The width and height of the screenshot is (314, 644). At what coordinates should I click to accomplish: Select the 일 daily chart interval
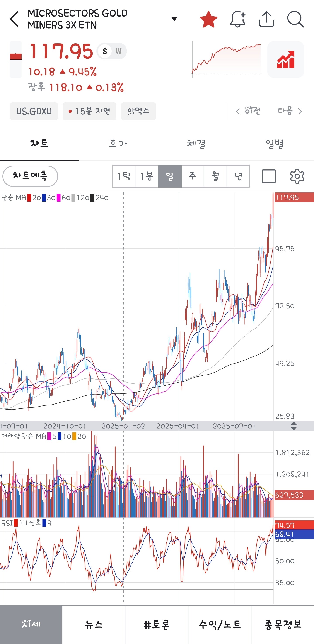170,176
